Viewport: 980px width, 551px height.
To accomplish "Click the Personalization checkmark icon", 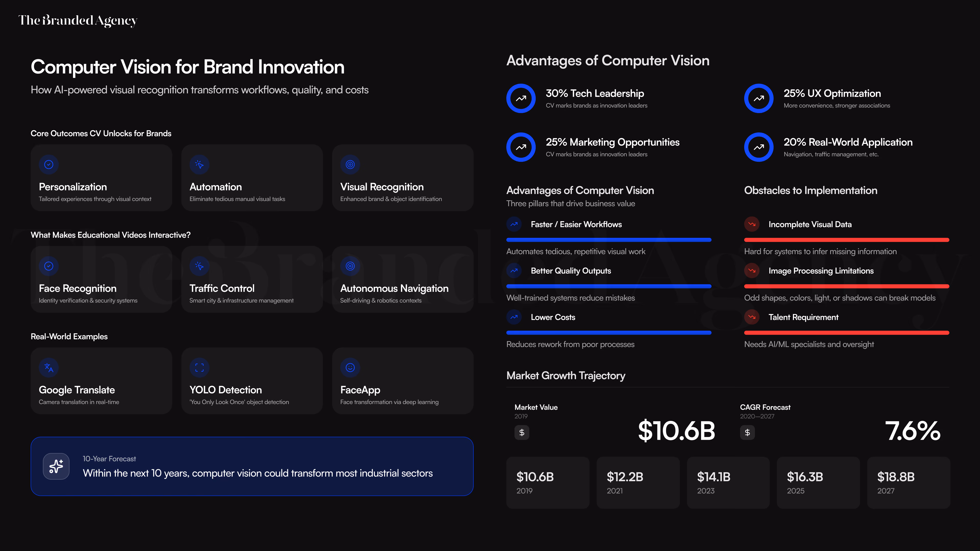I will click(49, 164).
